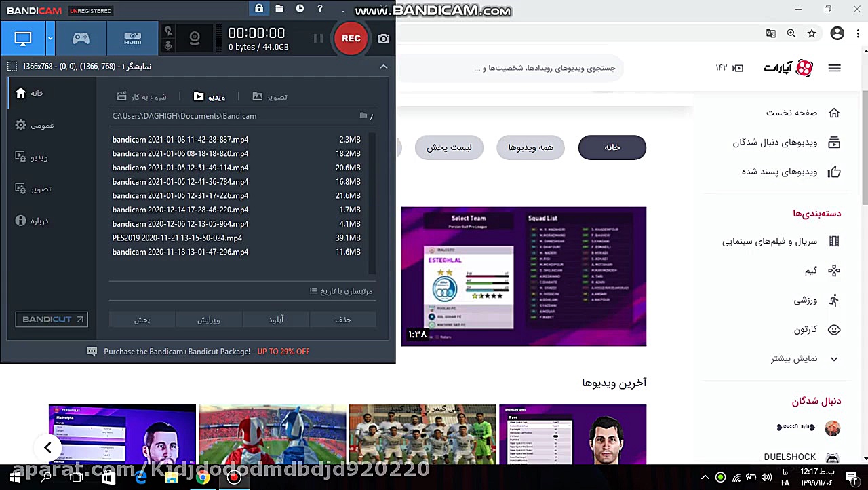Take a screenshot with Bandicam camera icon
Image resolution: width=868 pixels, height=490 pixels.
(384, 39)
